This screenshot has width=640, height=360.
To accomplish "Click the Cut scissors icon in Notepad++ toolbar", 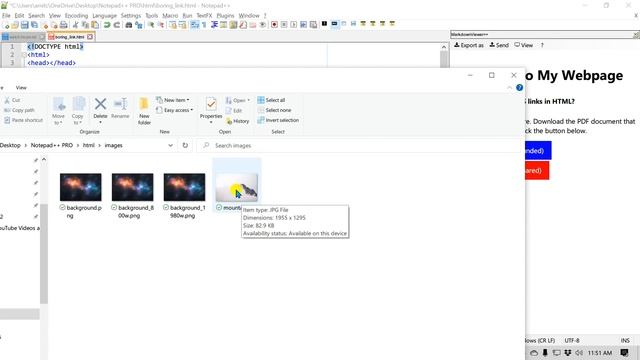I will [x=76, y=25].
